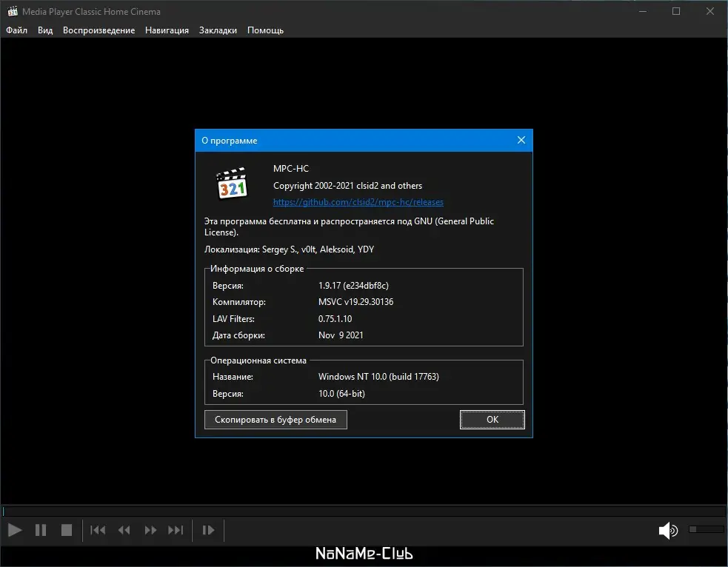The width and height of the screenshot is (728, 567).
Task: Click the Локализация credits line
Action: pyautogui.click(x=289, y=249)
